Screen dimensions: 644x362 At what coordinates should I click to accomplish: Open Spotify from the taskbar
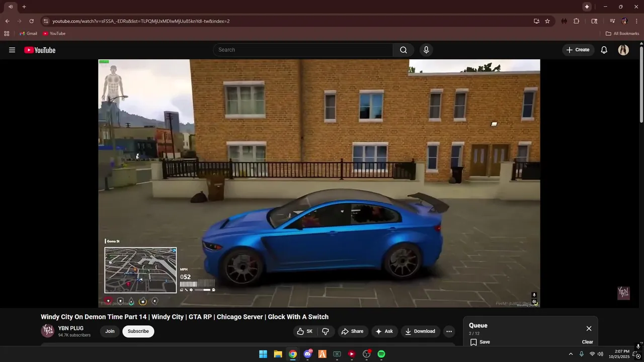tap(381, 354)
